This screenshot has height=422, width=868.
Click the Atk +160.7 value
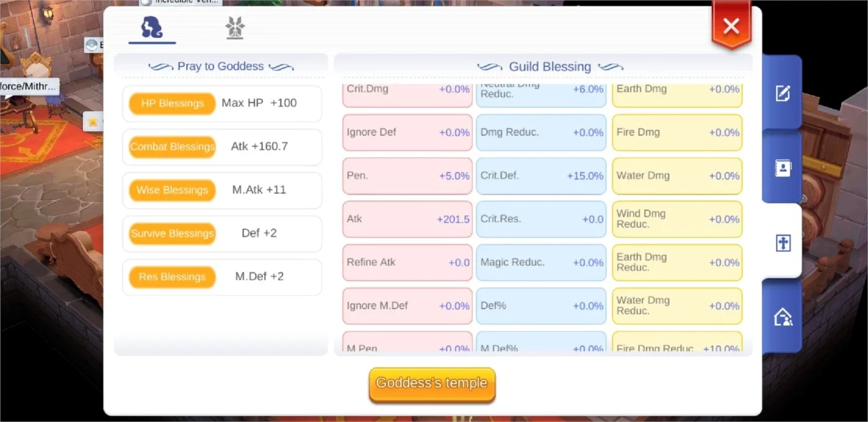coord(259,146)
